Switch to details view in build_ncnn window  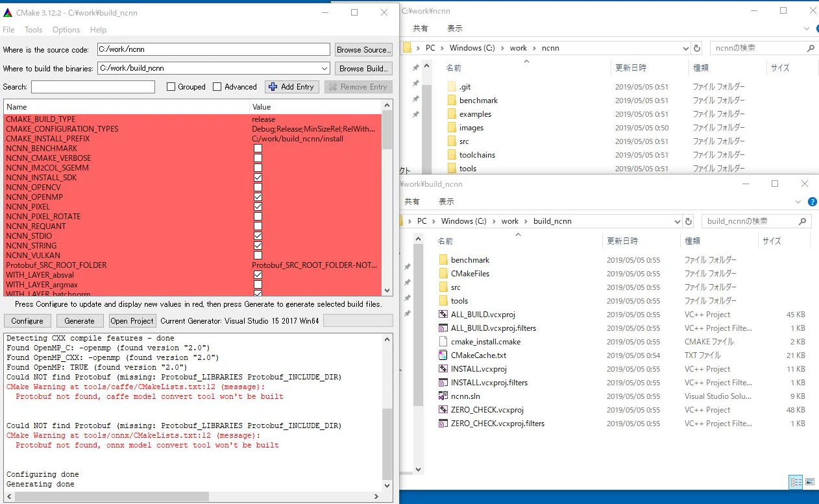(796, 482)
